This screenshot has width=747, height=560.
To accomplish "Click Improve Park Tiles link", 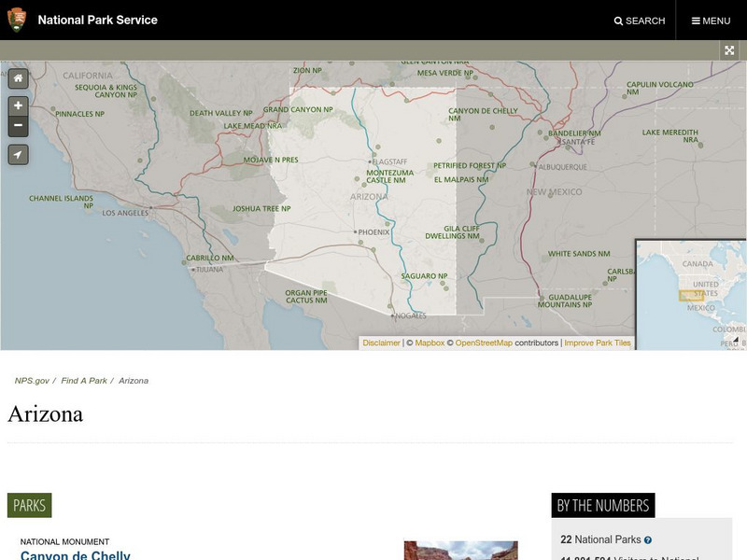I will (x=598, y=343).
